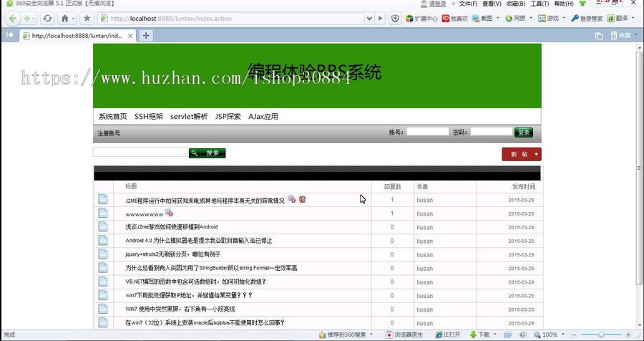Click the zoom slider handle

[x=601, y=335]
